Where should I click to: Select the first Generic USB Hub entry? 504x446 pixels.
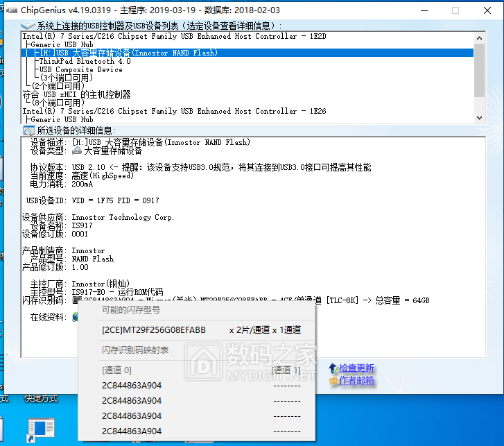click(x=62, y=44)
